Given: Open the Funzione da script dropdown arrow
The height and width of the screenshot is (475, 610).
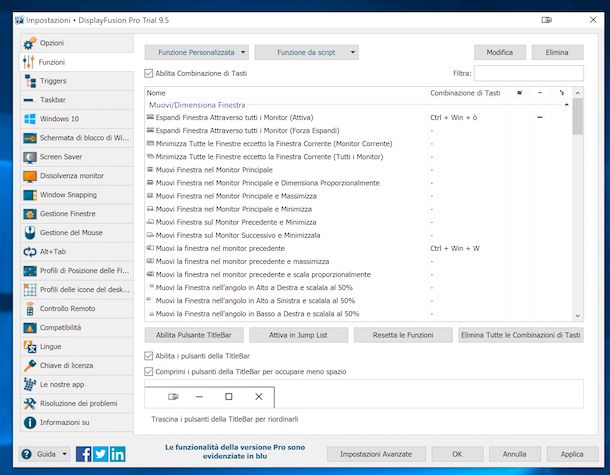Looking at the screenshot, I should coord(352,52).
